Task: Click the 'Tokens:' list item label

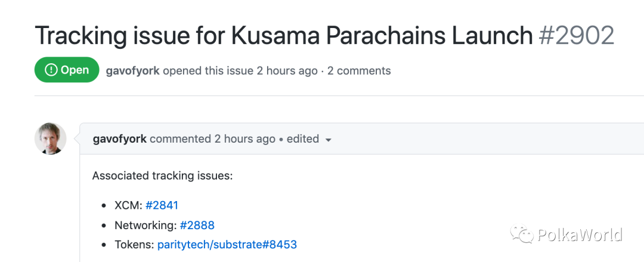Action: click(134, 244)
